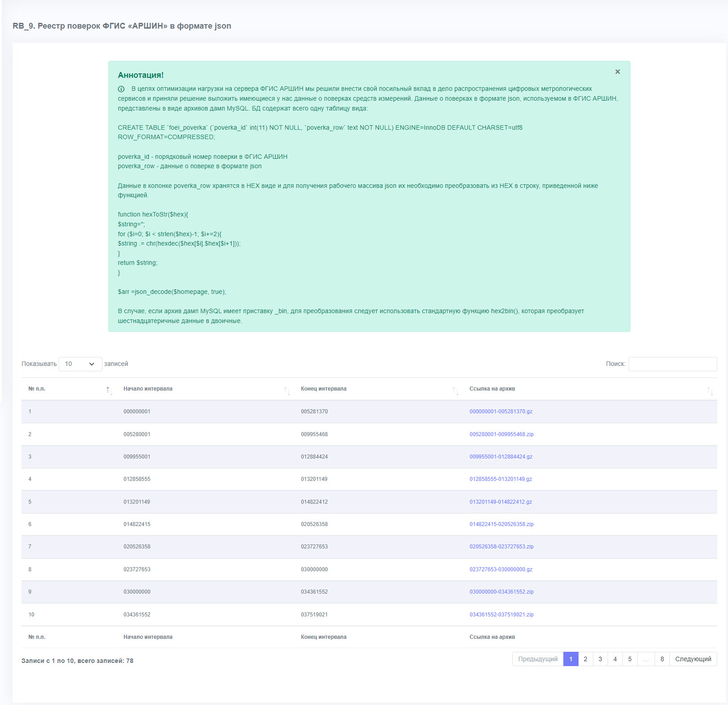Go to pagination page 5
The height and width of the screenshot is (705, 728).
click(630, 659)
